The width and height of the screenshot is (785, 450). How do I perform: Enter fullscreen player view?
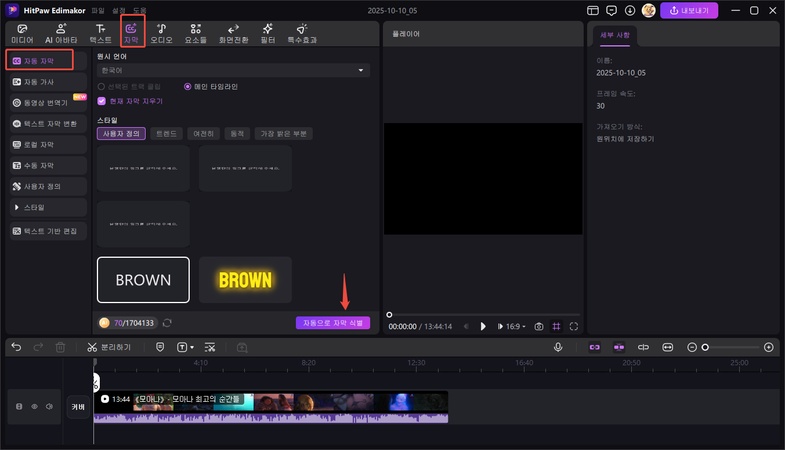tap(574, 326)
